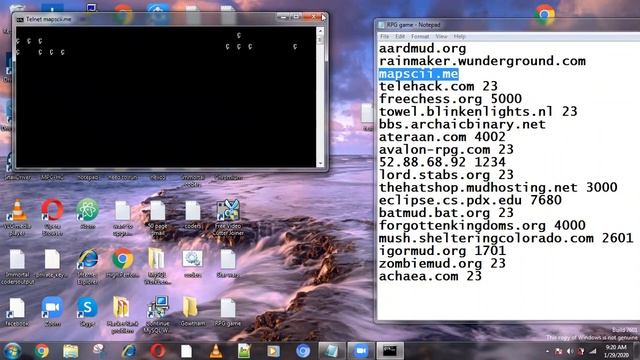Click the 52.88.68.92 1234 line

tap(442, 162)
